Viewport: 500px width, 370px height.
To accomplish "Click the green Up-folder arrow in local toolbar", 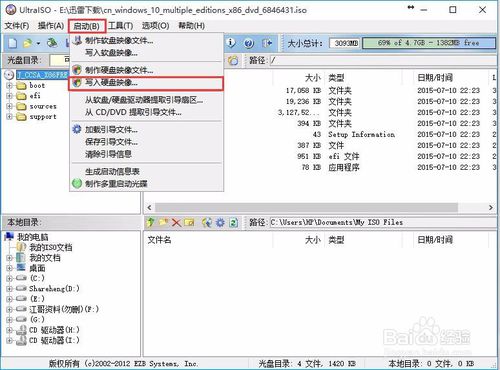I will (x=151, y=222).
